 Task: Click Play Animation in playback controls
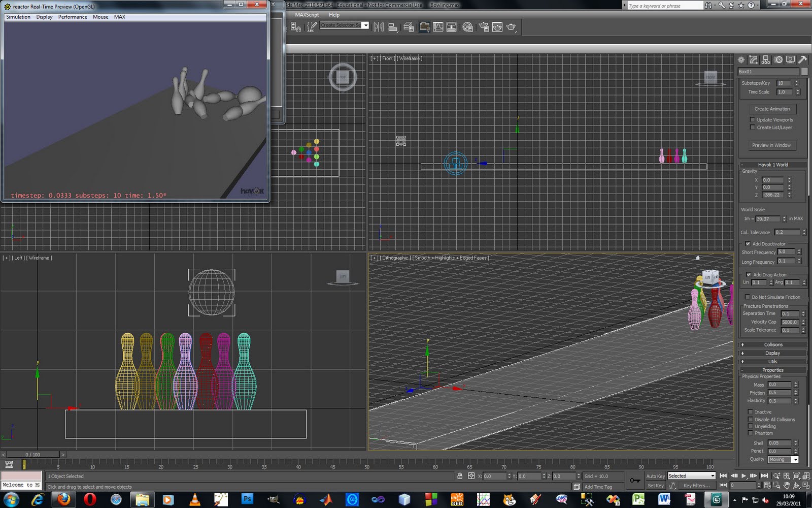743,475
